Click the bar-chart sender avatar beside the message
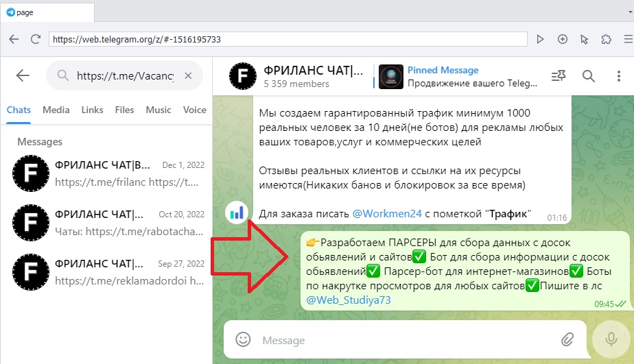Image resolution: width=634 pixels, height=364 pixels. tap(237, 212)
